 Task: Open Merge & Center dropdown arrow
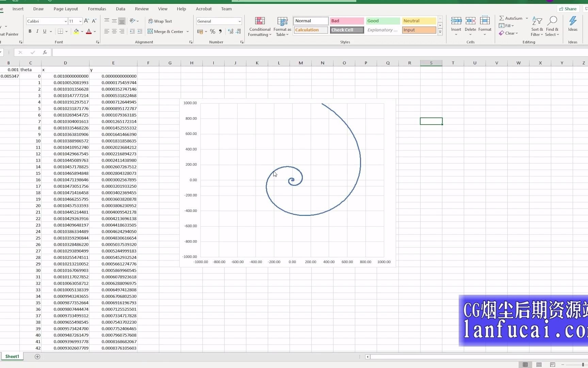188,31
